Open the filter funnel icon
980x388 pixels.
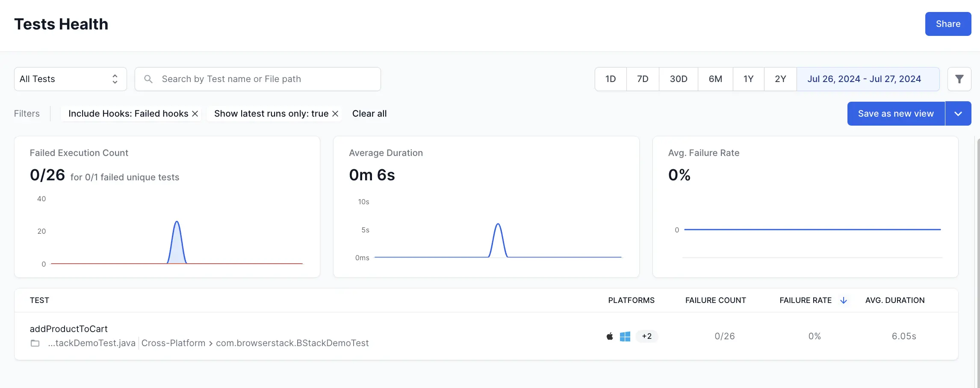coord(959,79)
